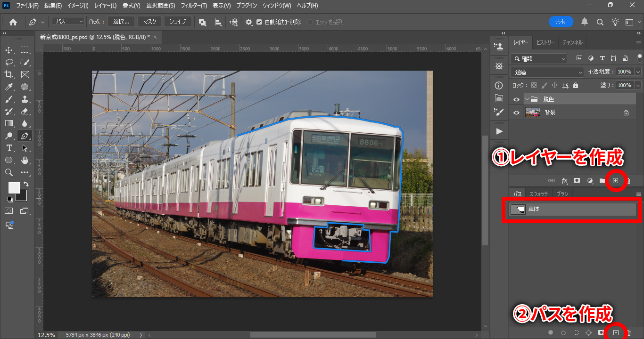
Task: Select the Lasso tool
Action: coord(9,62)
